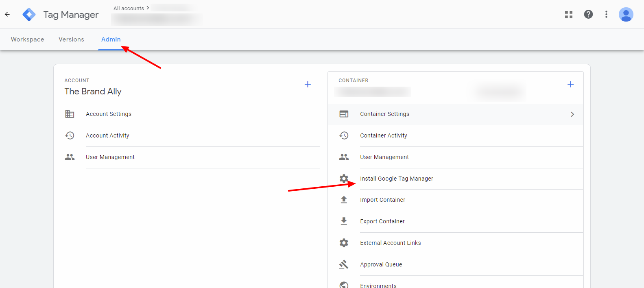Click the Container Activity history icon

(x=344, y=135)
